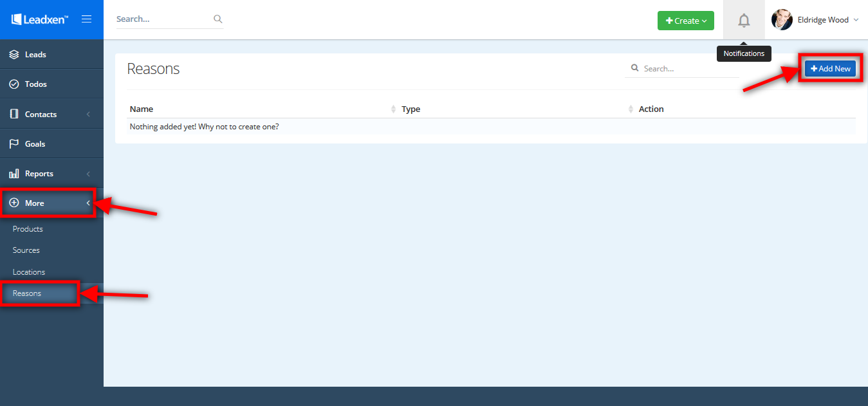Click the Todos checkmark icon
The height and width of the screenshot is (406, 868).
[14, 84]
